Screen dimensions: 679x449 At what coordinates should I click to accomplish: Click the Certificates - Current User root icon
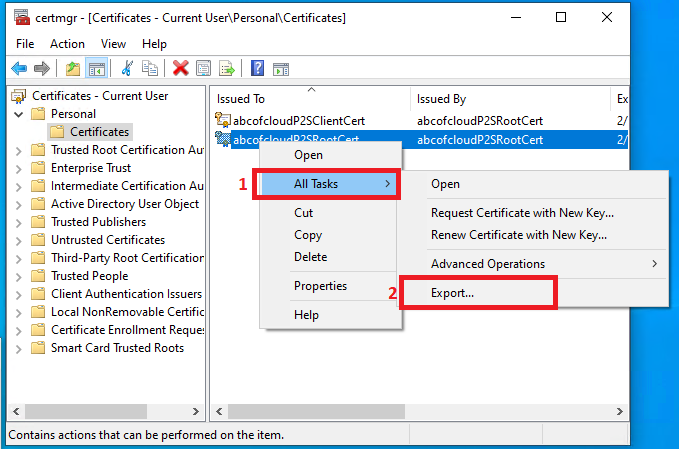tap(19, 96)
